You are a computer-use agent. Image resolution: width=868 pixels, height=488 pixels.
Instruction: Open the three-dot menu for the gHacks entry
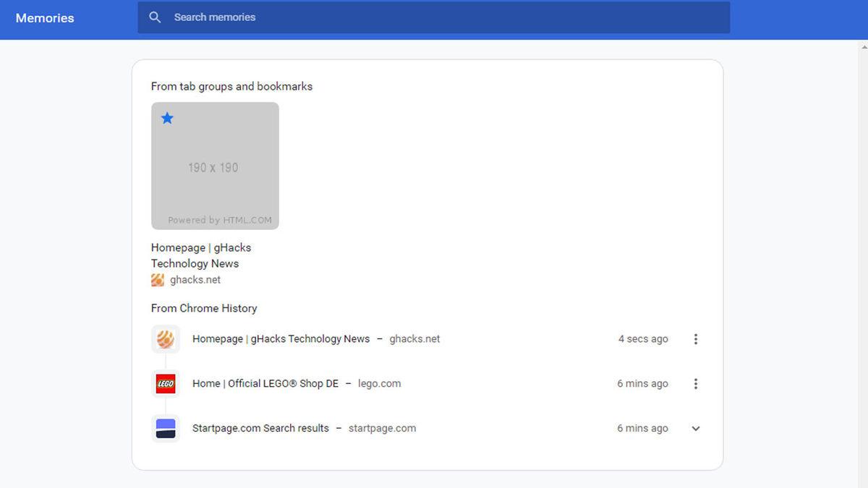point(695,338)
